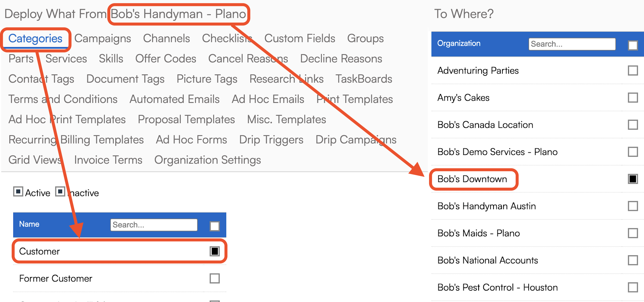Image resolution: width=644 pixels, height=302 pixels.
Task: Check the select-all box in Name header
Action: coord(215,226)
